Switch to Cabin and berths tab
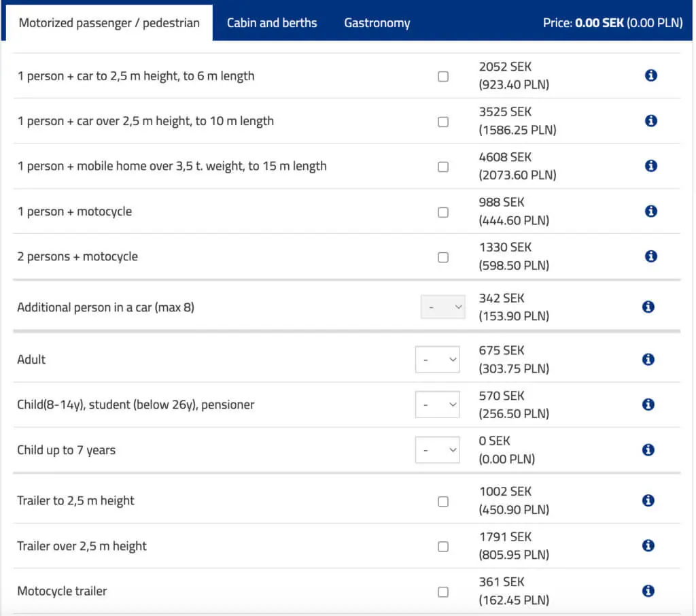Viewport: 696px width, 616px height. 272,22
